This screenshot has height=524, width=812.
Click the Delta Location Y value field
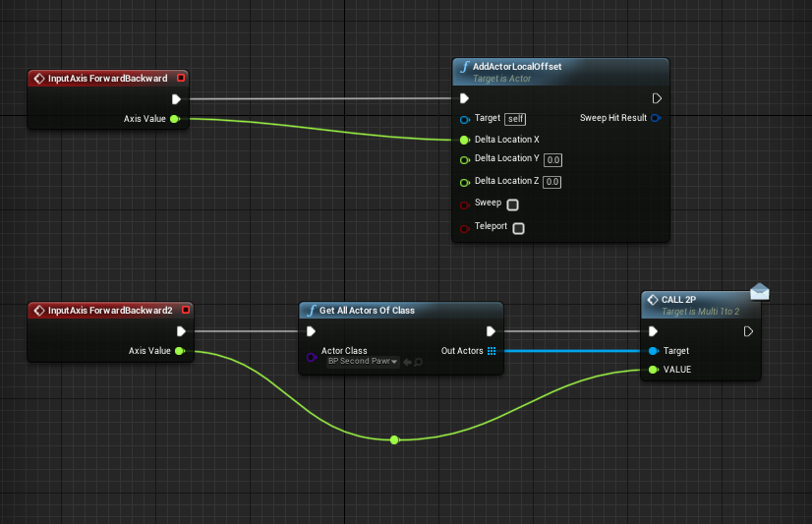pos(552,159)
